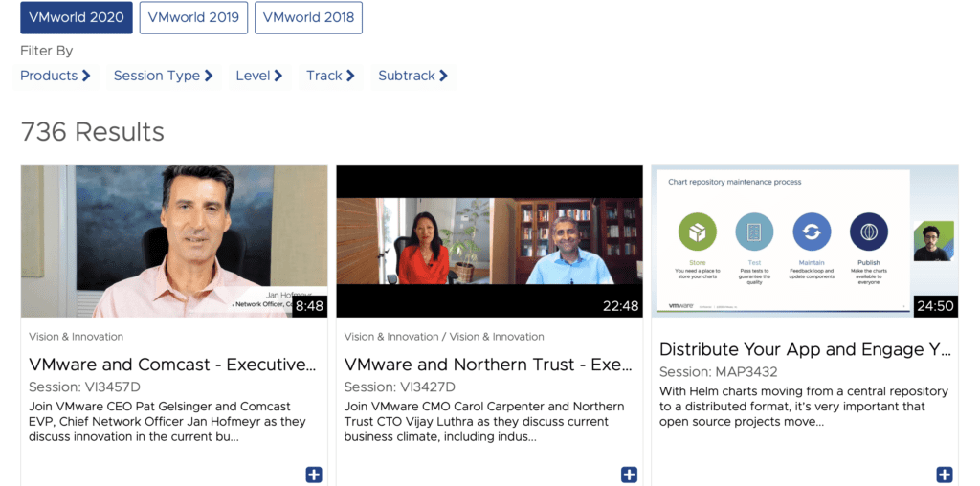Open the Northern Trust video thumbnail
Image resolution: width=980 pixels, height=486 pixels.
coord(489,241)
